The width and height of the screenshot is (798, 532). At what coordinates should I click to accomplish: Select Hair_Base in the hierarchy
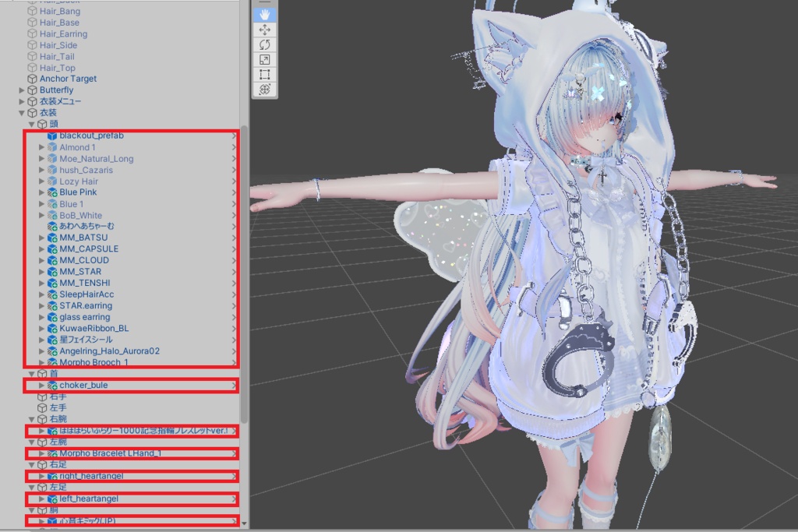pos(59,23)
